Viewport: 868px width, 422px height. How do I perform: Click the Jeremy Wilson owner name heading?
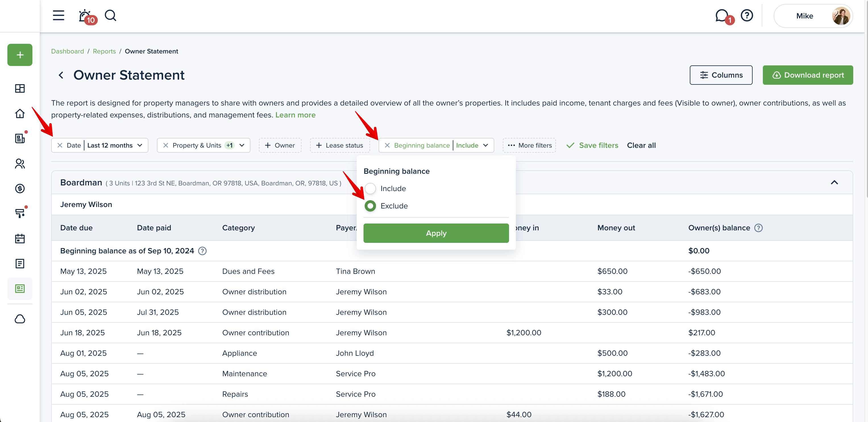(86, 204)
